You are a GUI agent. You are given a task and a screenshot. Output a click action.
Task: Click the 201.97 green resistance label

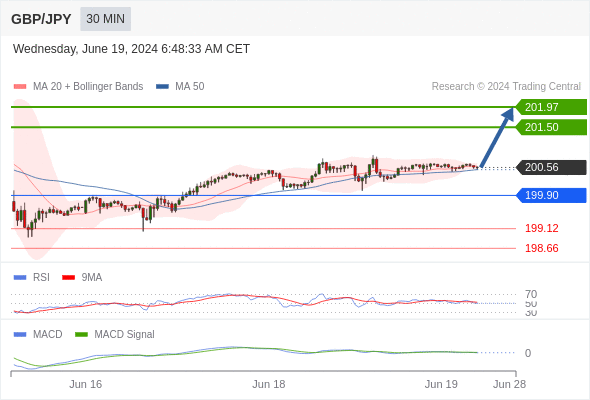(551, 107)
